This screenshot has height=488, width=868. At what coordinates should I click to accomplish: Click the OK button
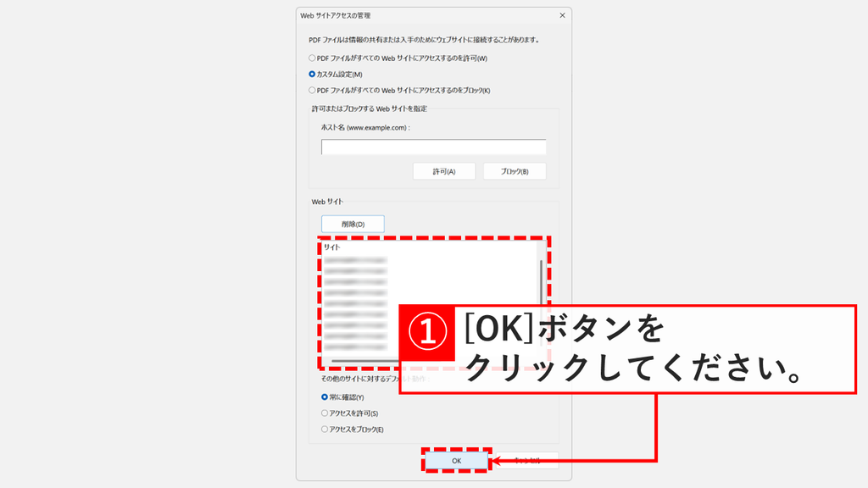click(456, 460)
